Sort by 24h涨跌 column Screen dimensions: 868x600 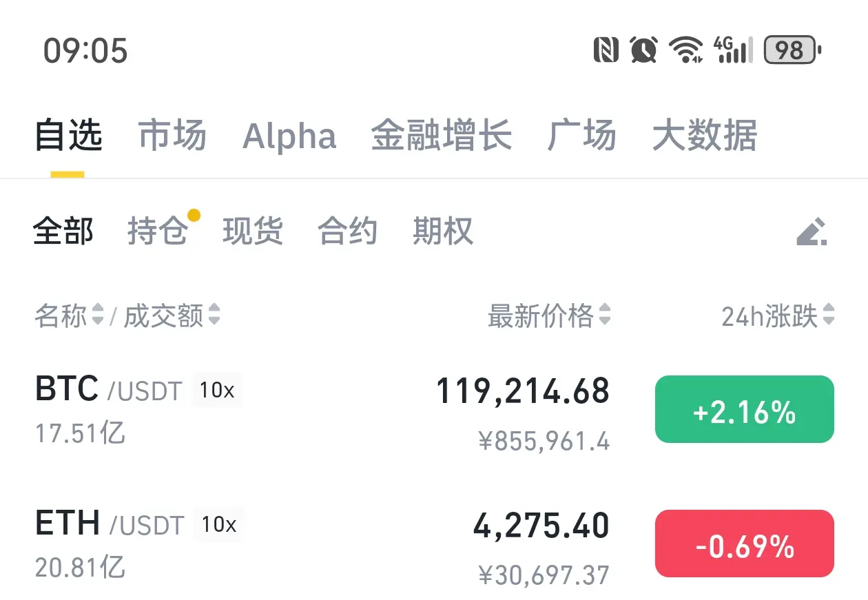(x=778, y=316)
